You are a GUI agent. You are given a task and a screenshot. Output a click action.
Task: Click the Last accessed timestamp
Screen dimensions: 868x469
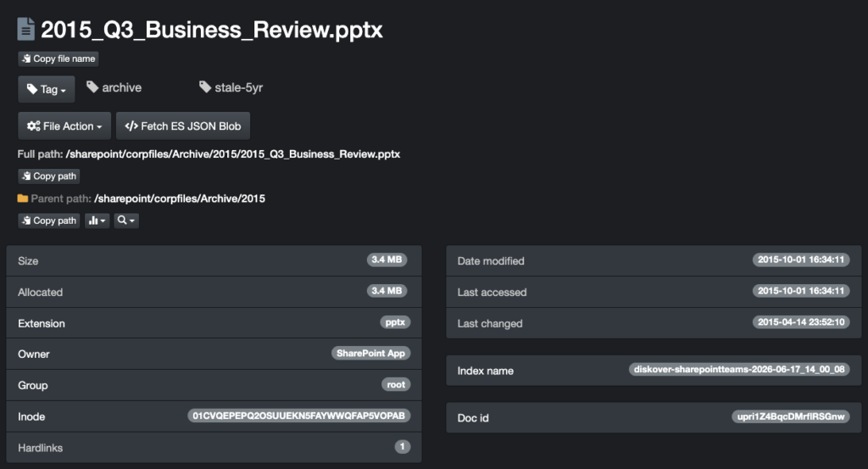801,291
